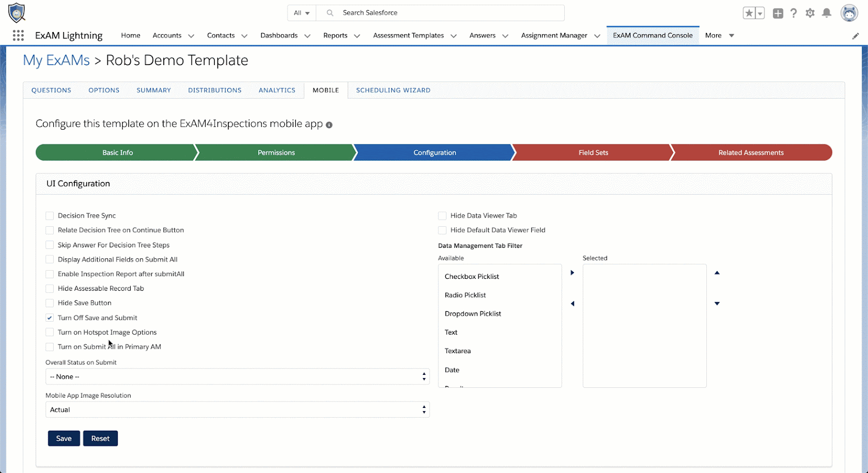Check Relate Decision Tree on Continue Button
Image resolution: width=868 pixels, height=473 pixels.
point(50,231)
